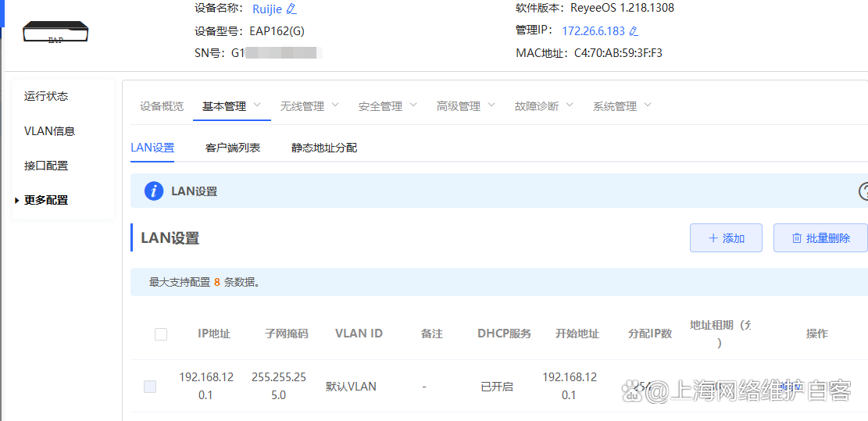This screenshot has height=421, width=868.
Task: Select 系统管理 menu
Action: click(614, 106)
